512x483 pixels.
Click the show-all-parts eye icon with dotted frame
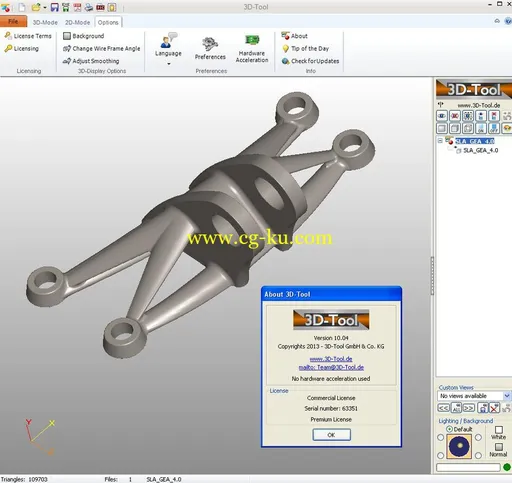(x=468, y=116)
